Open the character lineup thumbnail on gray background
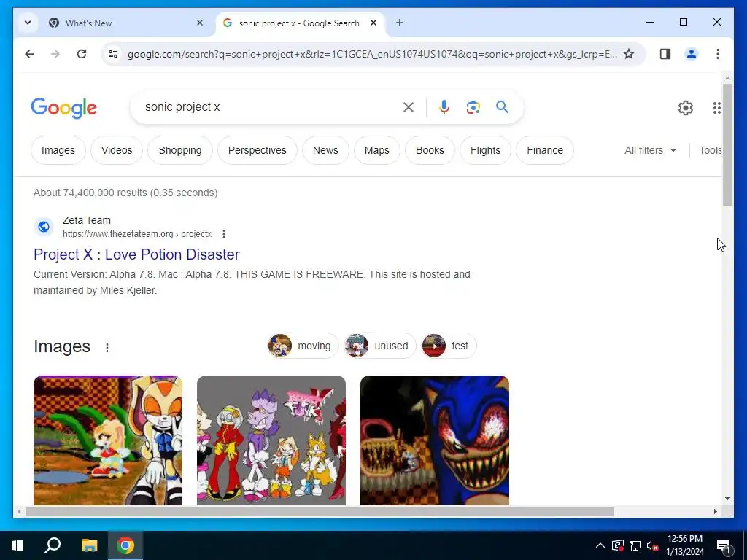This screenshot has width=747, height=560. [x=271, y=440]
